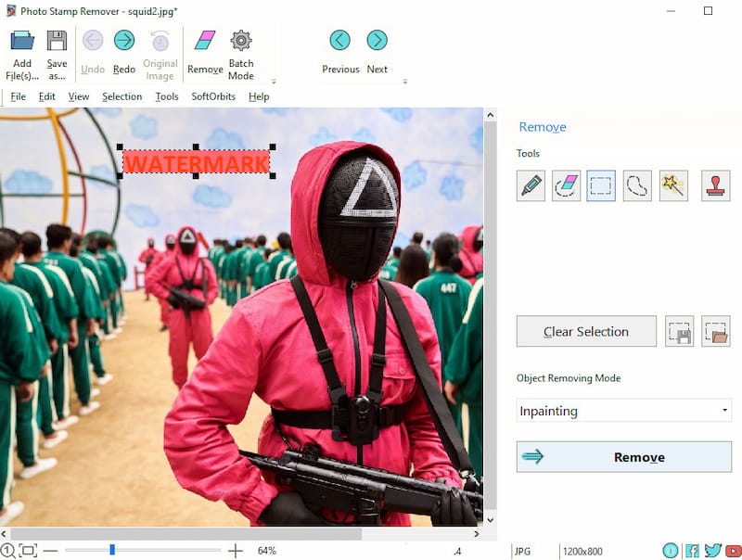Click the Clear Selection button
Viewport: 742px width, 560px height.
[x=586, y=331]
